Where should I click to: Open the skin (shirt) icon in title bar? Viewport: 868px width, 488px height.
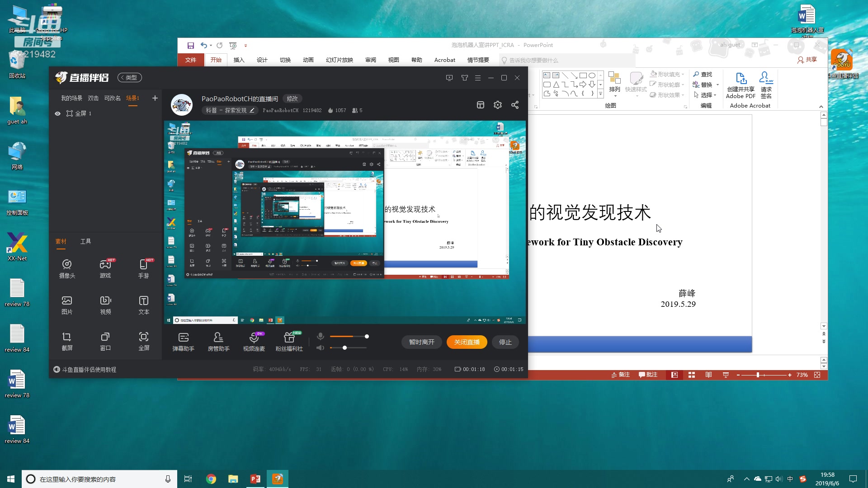464,78
